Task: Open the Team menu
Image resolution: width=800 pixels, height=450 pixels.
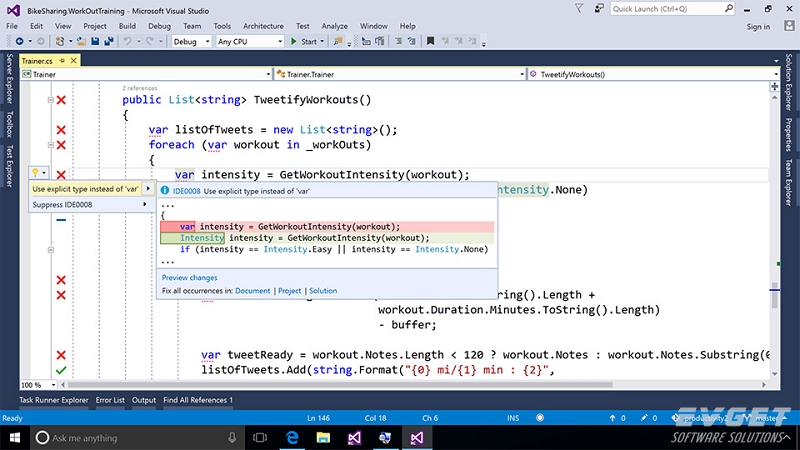Action: (x=192, y=26)
